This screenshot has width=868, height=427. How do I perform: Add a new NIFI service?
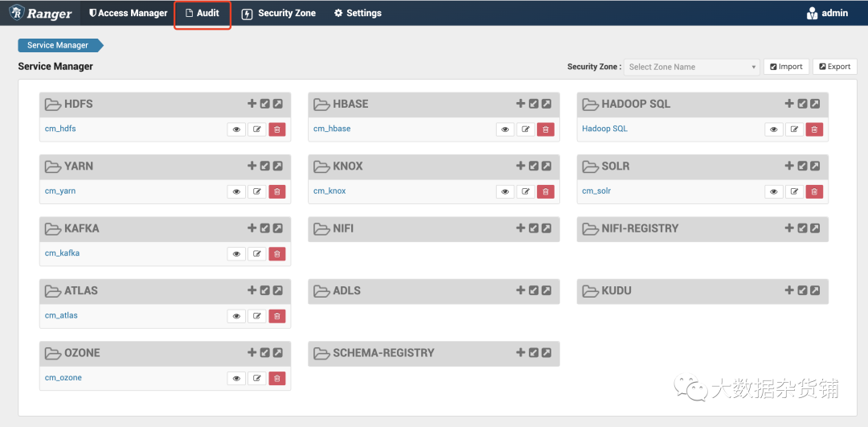[x=520, y=228]
